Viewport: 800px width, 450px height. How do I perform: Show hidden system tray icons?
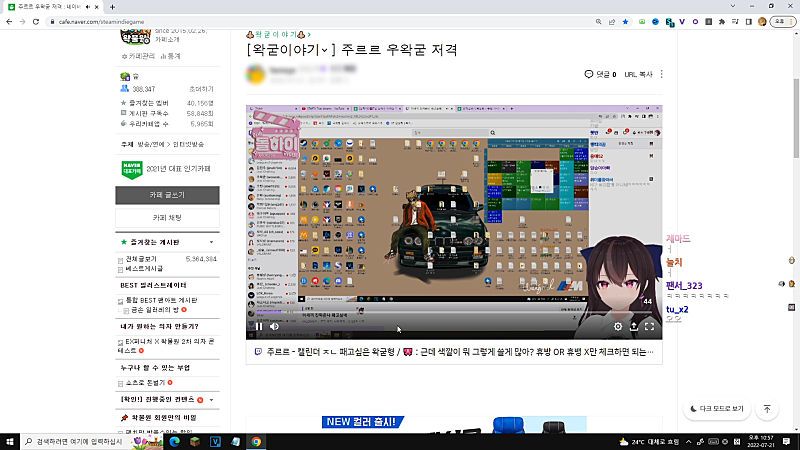click(688, 442)
